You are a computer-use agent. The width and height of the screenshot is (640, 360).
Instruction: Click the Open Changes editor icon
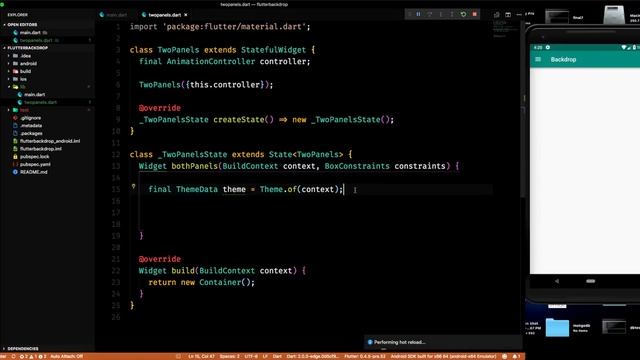pos(497,15)
